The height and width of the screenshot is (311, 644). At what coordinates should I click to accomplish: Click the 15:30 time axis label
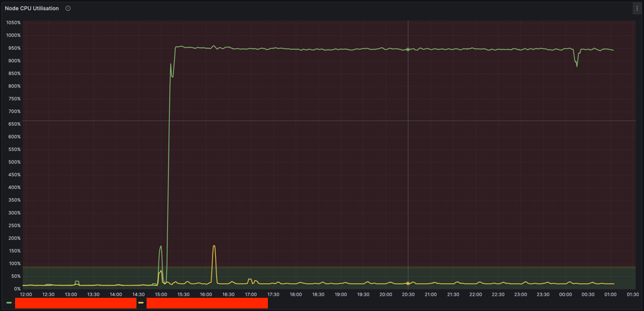[183, 295]
